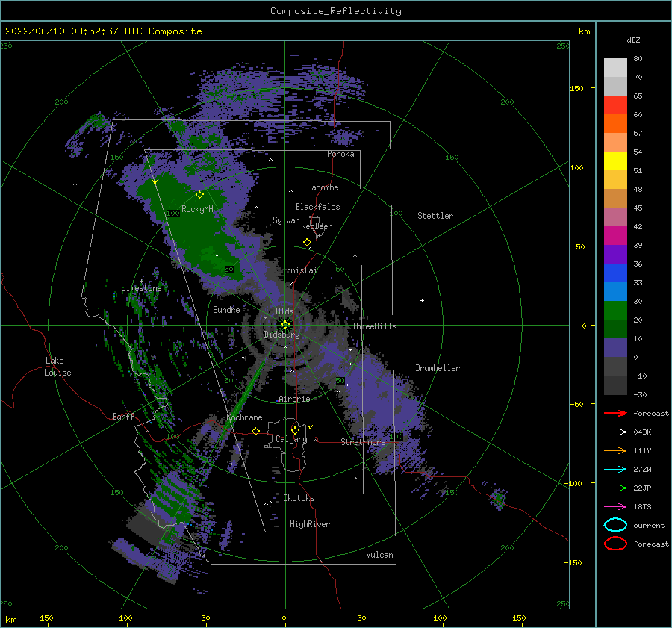Click the Vulcan label
Screen dimensions: 672x628
coord(379,555)
